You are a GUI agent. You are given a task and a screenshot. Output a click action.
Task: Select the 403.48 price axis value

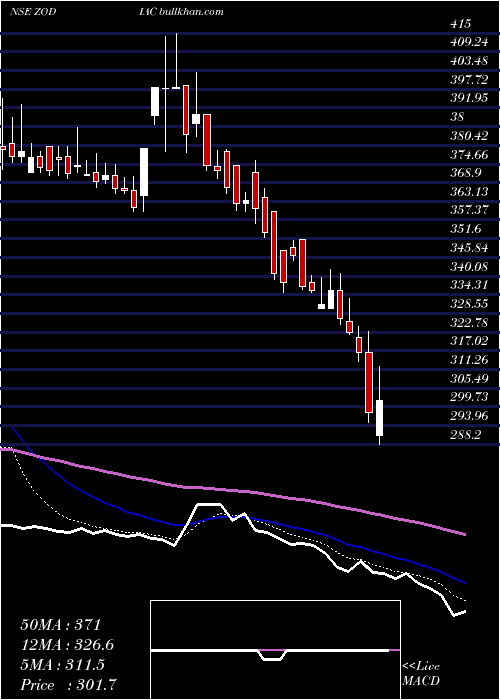click(468, 61)
